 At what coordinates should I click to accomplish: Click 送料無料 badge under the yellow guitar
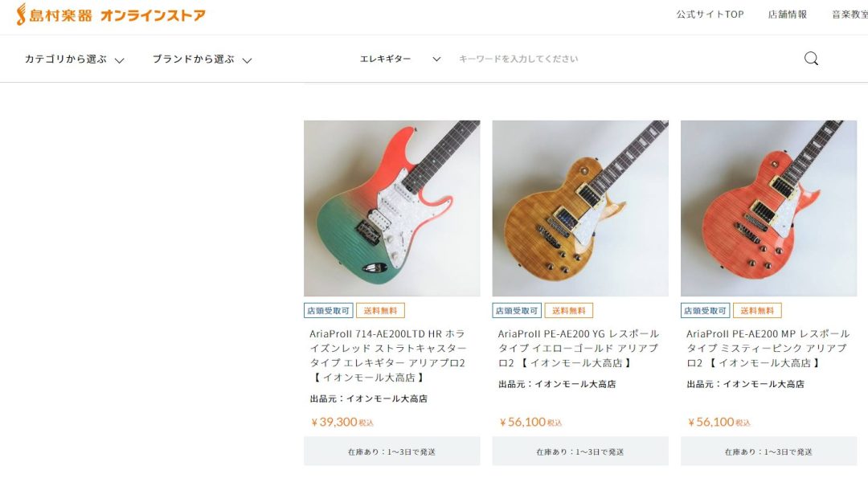pyautogui.click(x=568, y=310)
